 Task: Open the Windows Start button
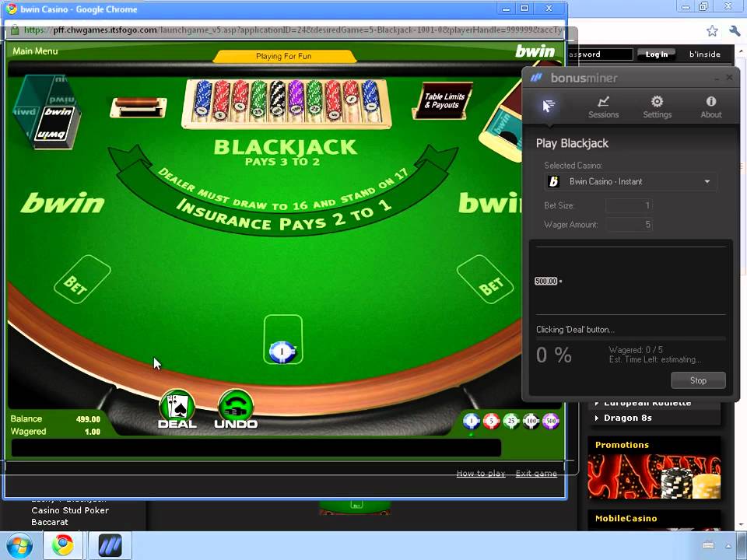pos(18,546)
